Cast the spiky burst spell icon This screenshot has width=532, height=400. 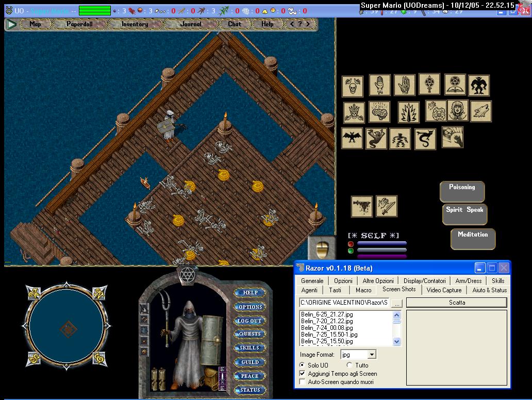(409, 112)
